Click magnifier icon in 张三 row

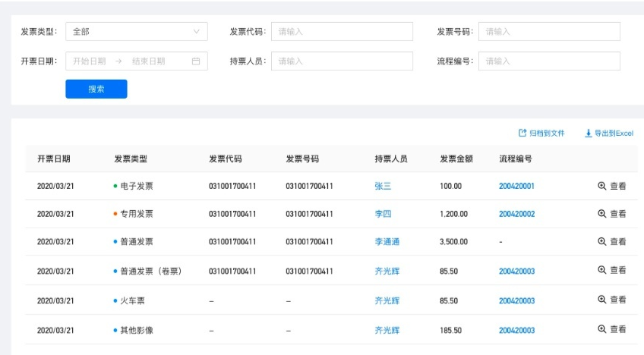click(601, 186)
